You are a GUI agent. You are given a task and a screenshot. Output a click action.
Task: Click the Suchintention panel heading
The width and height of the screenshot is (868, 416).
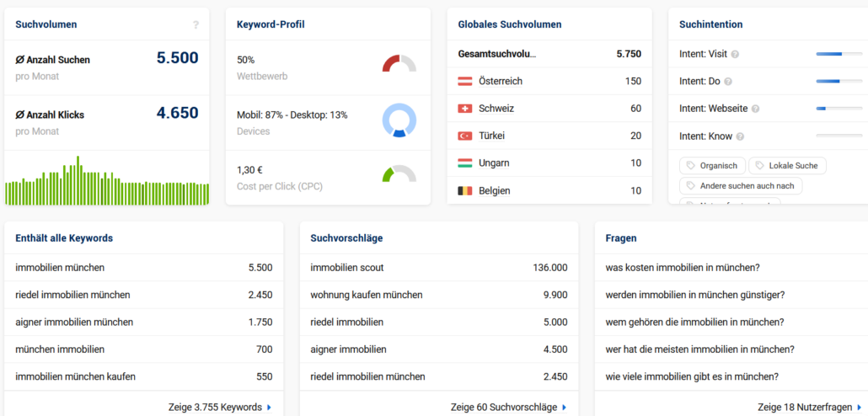[710, 24]
